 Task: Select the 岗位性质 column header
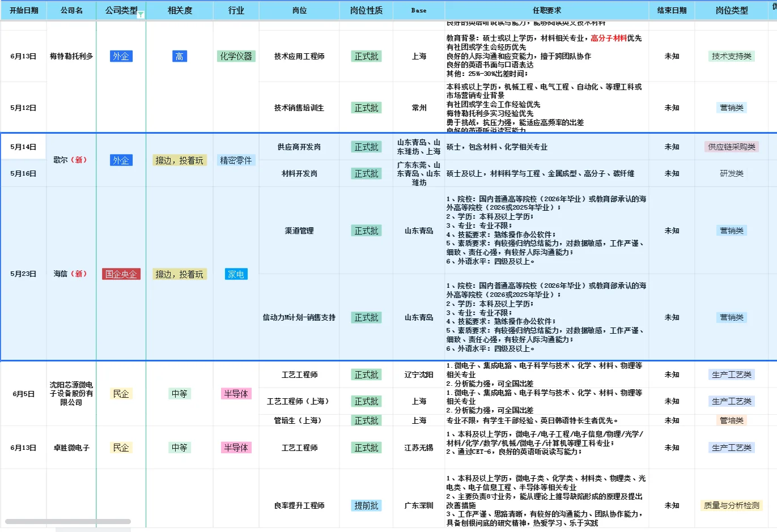366,10
